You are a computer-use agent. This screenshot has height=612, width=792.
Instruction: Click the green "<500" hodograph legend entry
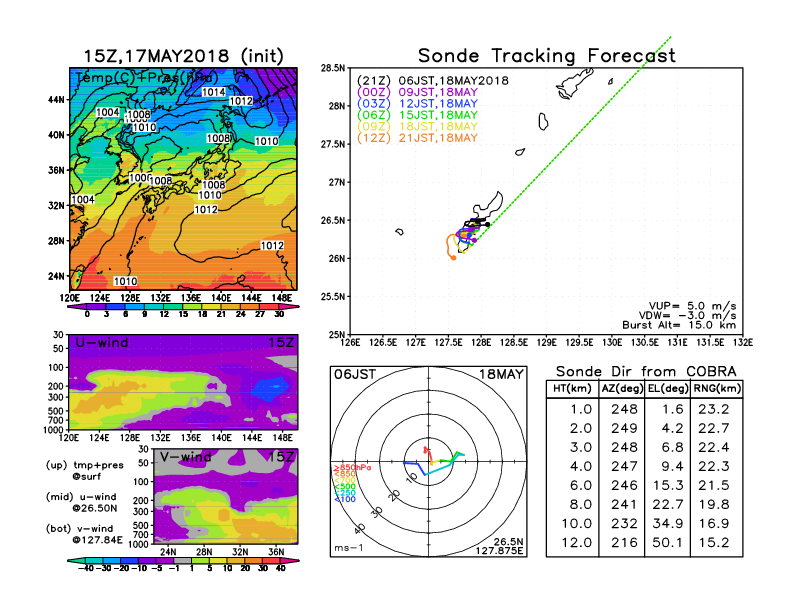pyautogui.click(x=345, y=487)
